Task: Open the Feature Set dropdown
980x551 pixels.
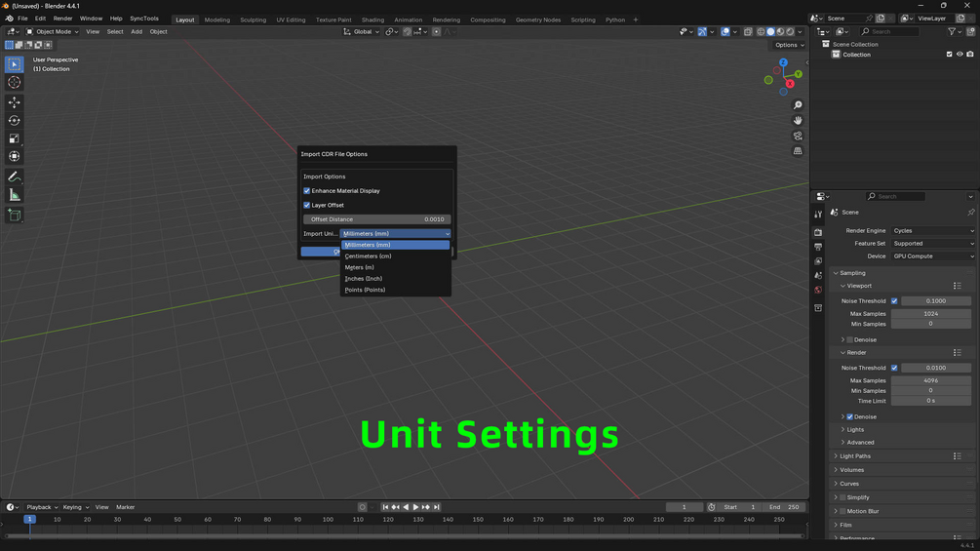Action: click(932, 244)
